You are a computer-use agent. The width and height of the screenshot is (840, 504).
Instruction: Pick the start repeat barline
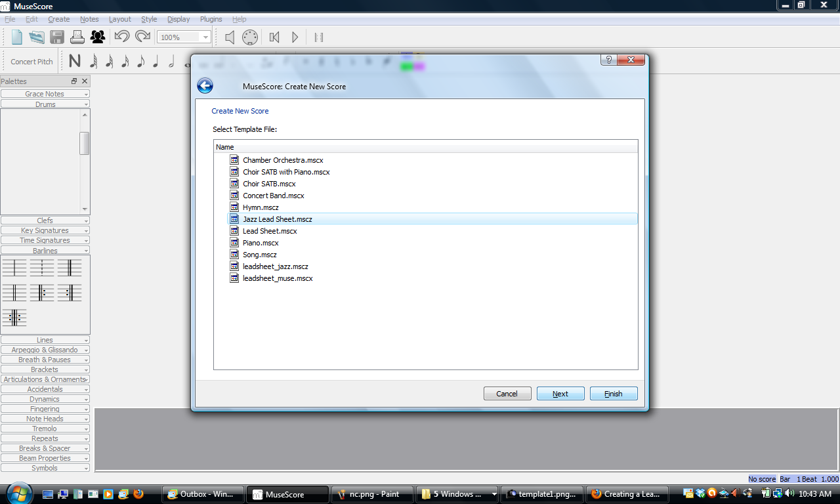coord(42,293)
